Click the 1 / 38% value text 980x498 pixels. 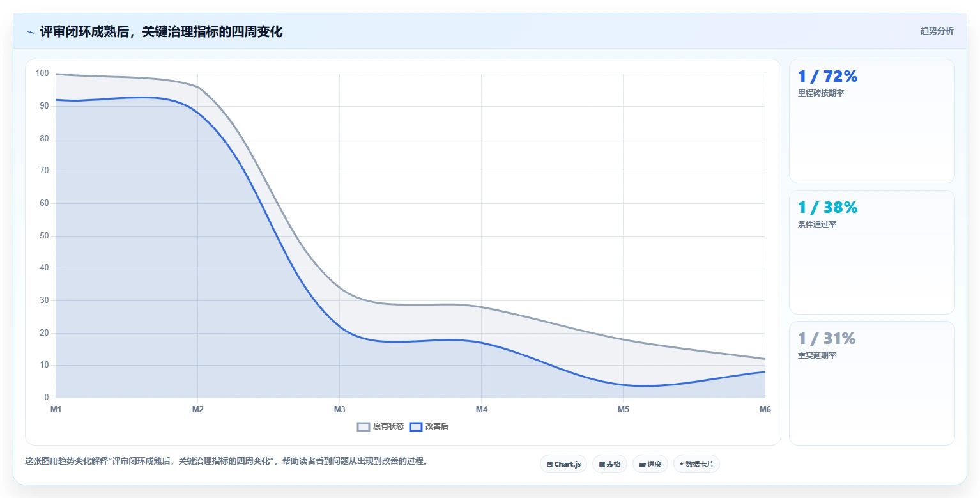point(827,208)
